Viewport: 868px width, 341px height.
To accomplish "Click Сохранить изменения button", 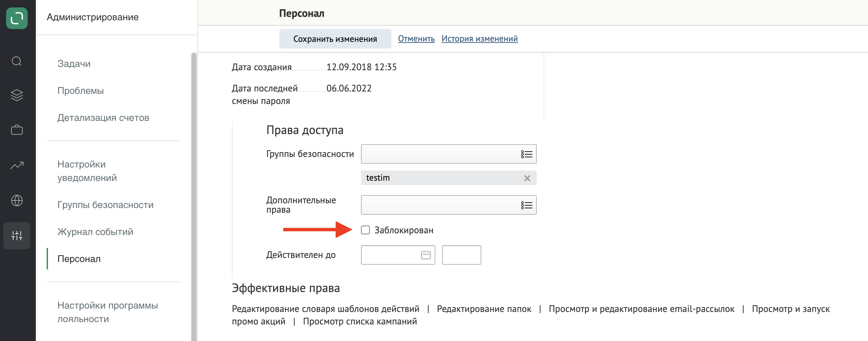I will tap(335, 39).
